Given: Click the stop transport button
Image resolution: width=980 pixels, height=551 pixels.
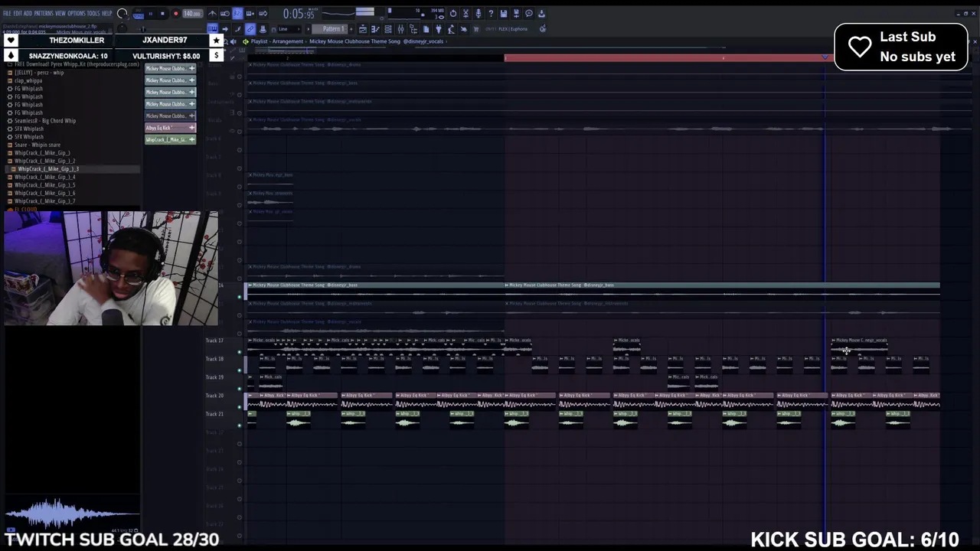Looking at the screenshot, I should [x=162, y=14].
